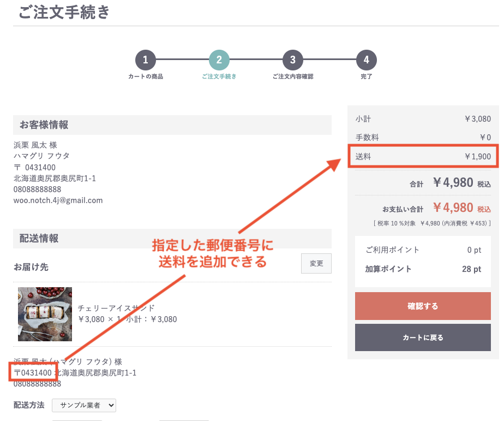Viewport: 504px width, 421px height.
Task: Click the お支払い合計 ￥4,980 amount
Action: click(453, 207)
